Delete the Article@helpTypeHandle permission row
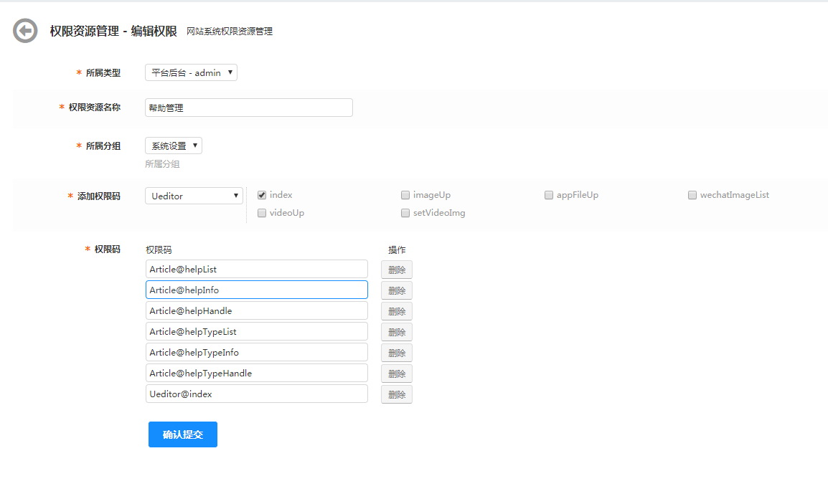828x504 pixels. pos(397,374)
